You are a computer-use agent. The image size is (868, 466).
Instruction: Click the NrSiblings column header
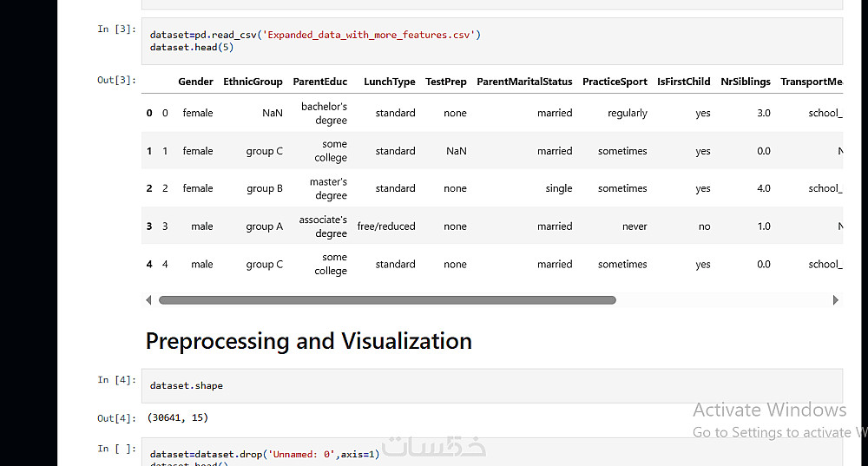745,82
